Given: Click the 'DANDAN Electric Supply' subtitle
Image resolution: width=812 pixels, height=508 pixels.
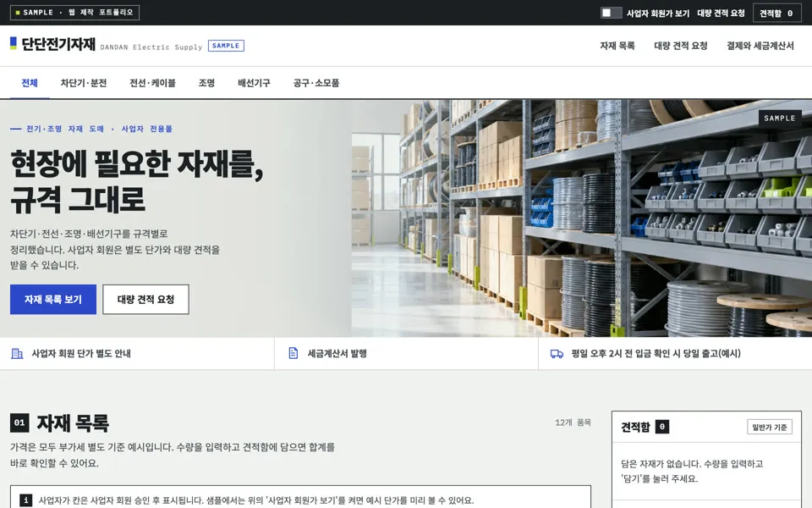Looking at the screenshot, I should coord(151,47).
